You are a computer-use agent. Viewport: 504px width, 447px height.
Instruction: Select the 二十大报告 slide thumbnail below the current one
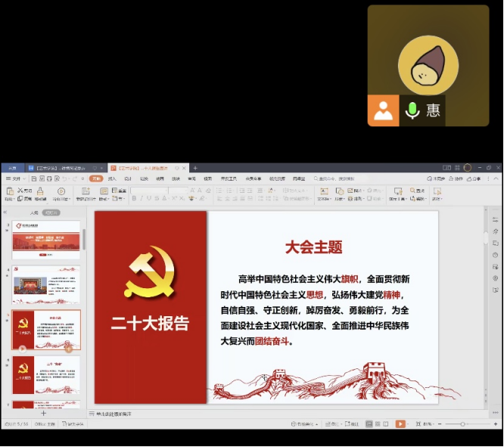45,374
